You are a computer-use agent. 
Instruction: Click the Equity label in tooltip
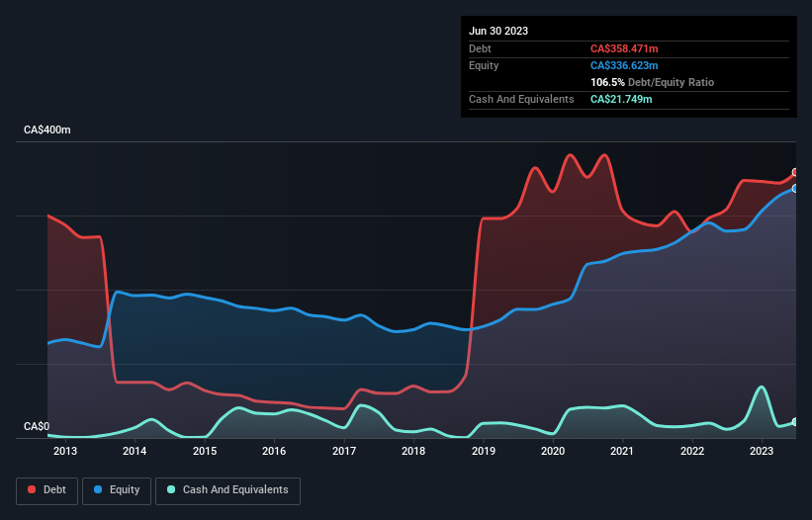coord(484,65)
